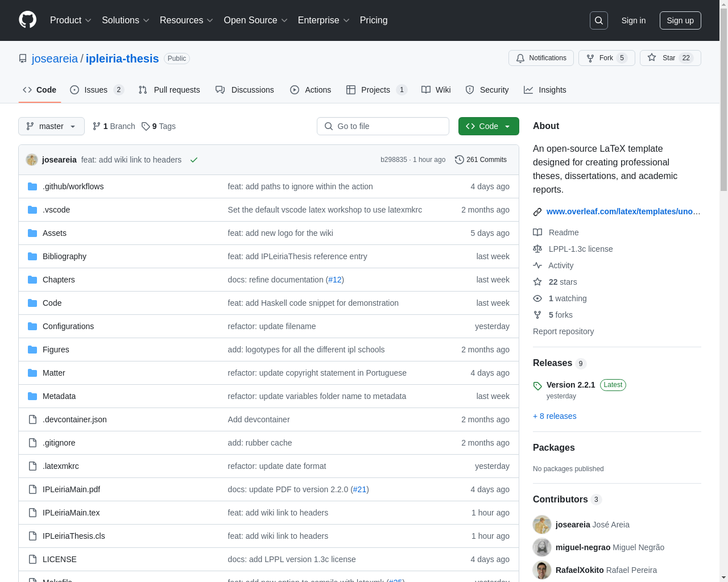Click the Activity pulse icon
Screen dimensions: 728x582
537,265
